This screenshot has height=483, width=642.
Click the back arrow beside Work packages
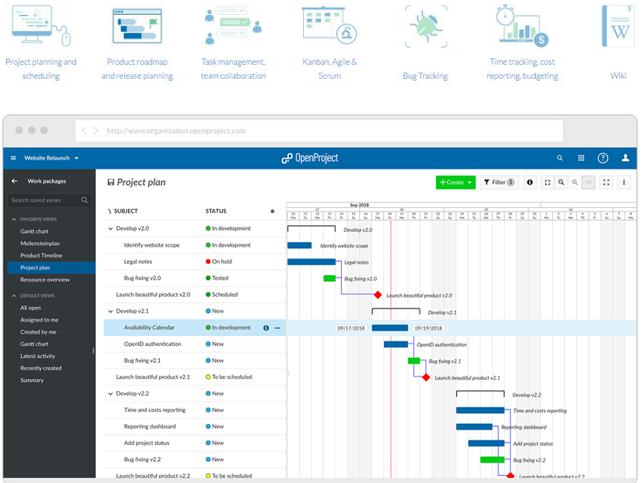pos(15,181)
